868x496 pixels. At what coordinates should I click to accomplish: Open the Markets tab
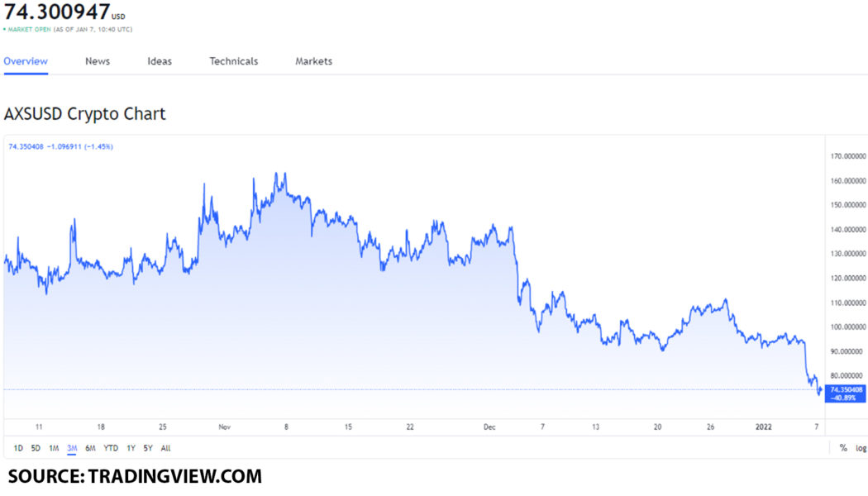tap(313, 60)
